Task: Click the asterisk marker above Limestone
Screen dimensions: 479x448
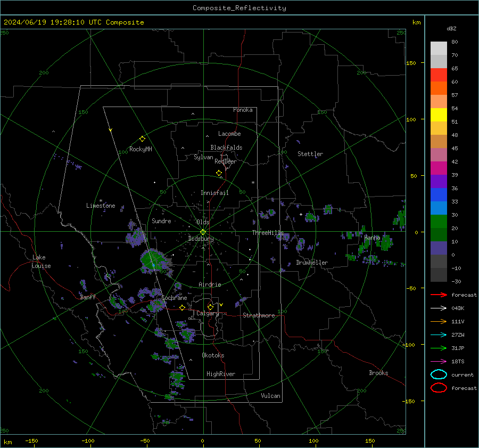Action: [101, 201]
